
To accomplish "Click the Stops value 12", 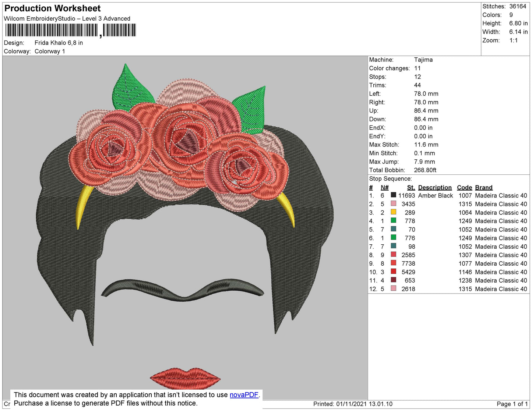I will 418,77.
